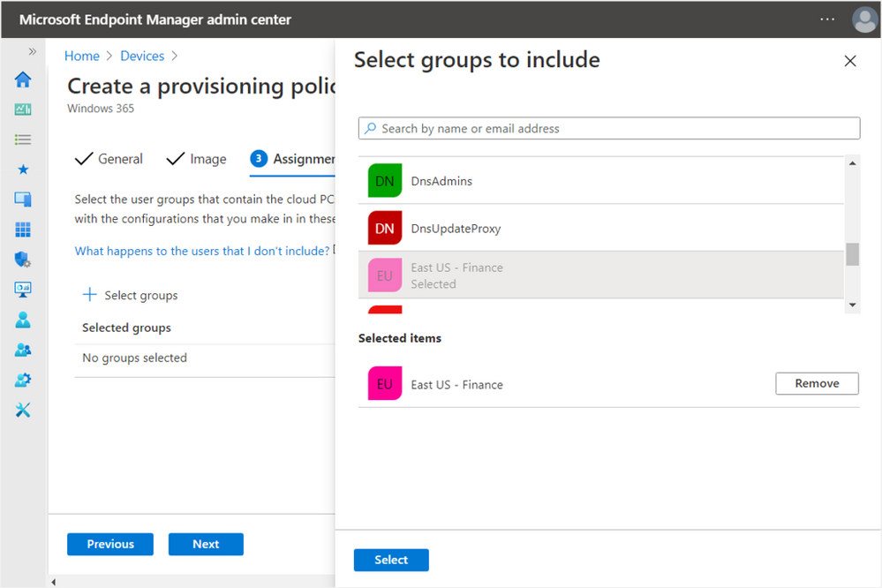Open the Dashboard chart icon in sidebar

[23, 110]
